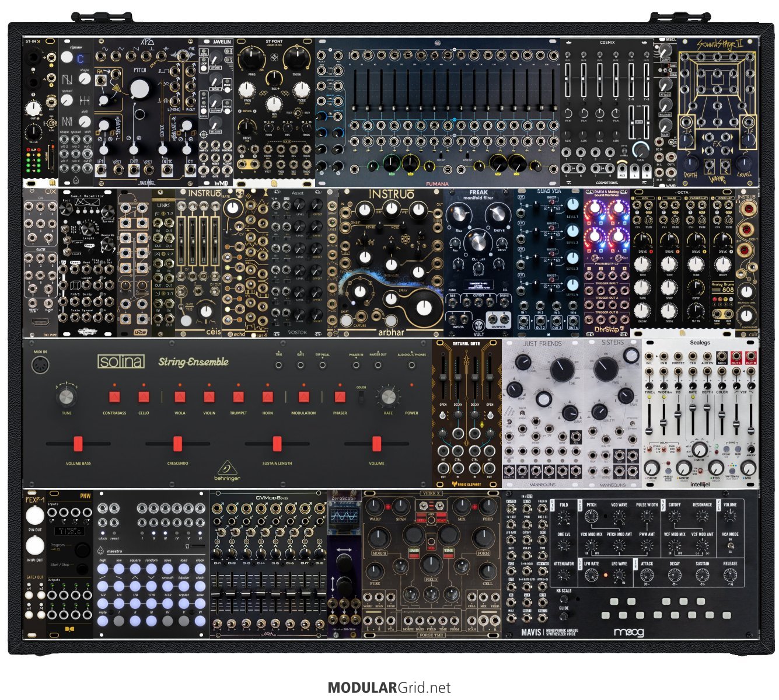Toggle the Solina Phaser button
Image resolution: width=779 pixels, height=700 pixels.
[x=340, y=397]
